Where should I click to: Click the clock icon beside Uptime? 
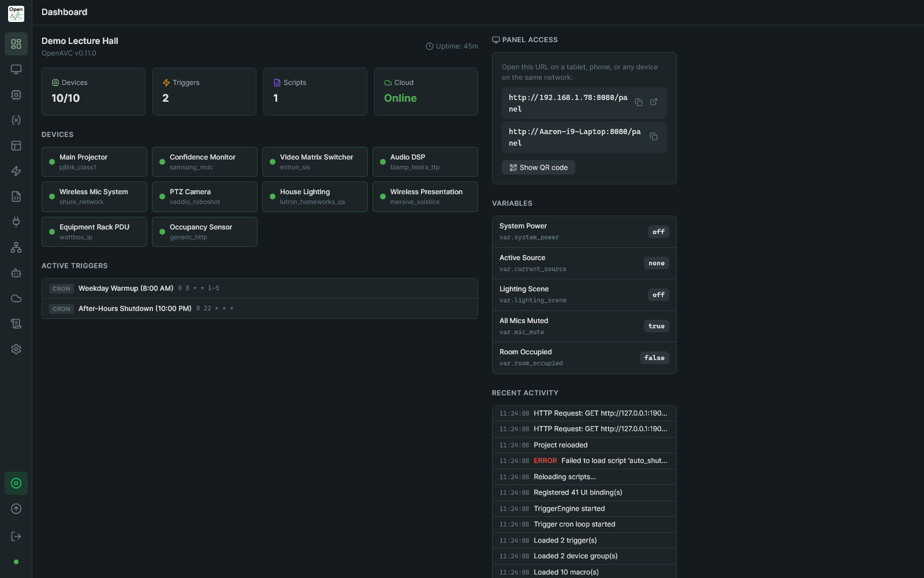(430, 46)
